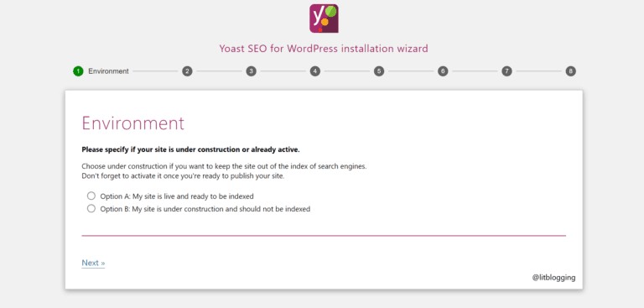The image size is (644, 308).
Task: Click the Next » link
Action: coord(93,263)
